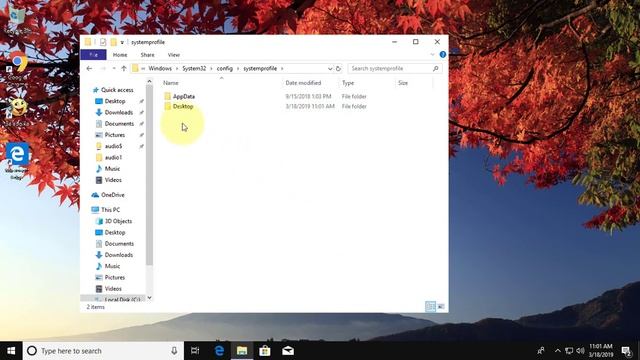Click the search magnifier icon
The width and height of the screenshot is (640, 360).
coord(436,69)
